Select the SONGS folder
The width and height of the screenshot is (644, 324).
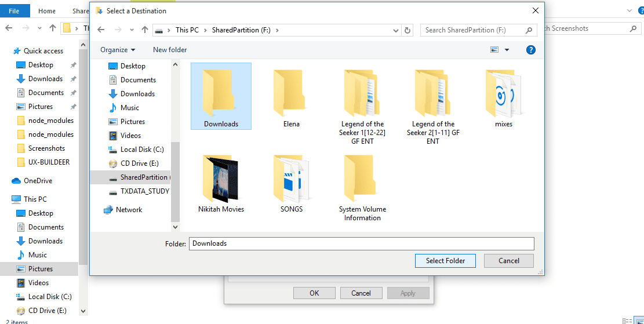click(x=291, y=183)
